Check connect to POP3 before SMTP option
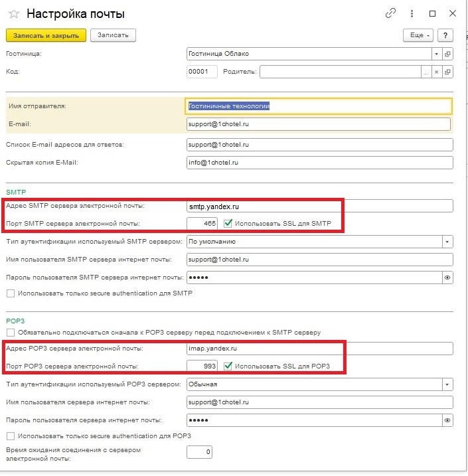Screen dimensions: 468x476 click(x=11, y=333)
